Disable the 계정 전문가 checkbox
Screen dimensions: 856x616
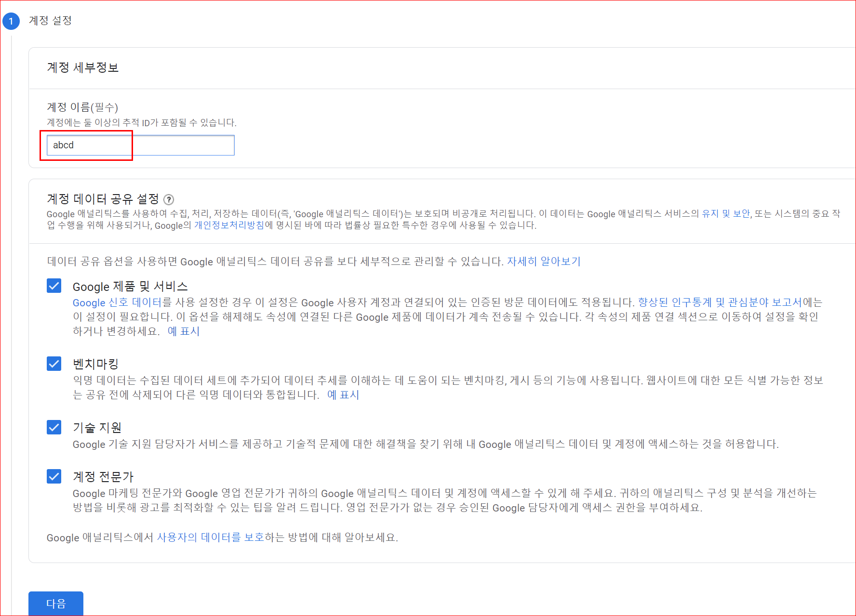54,476
